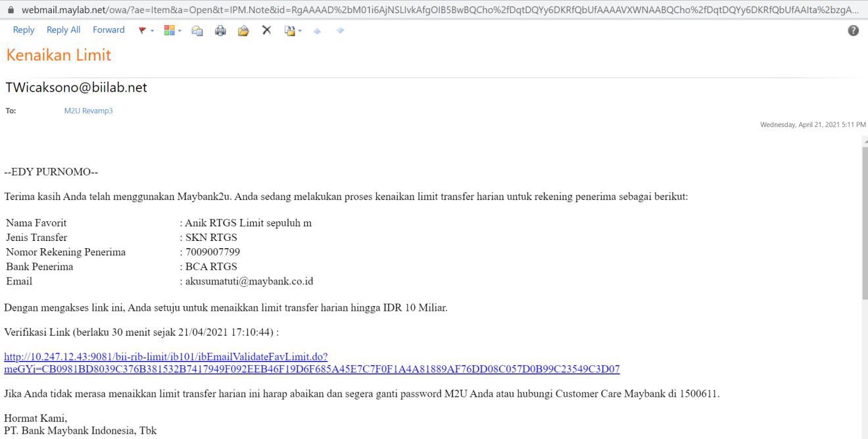Click Reply All in the toolbar

63,30
